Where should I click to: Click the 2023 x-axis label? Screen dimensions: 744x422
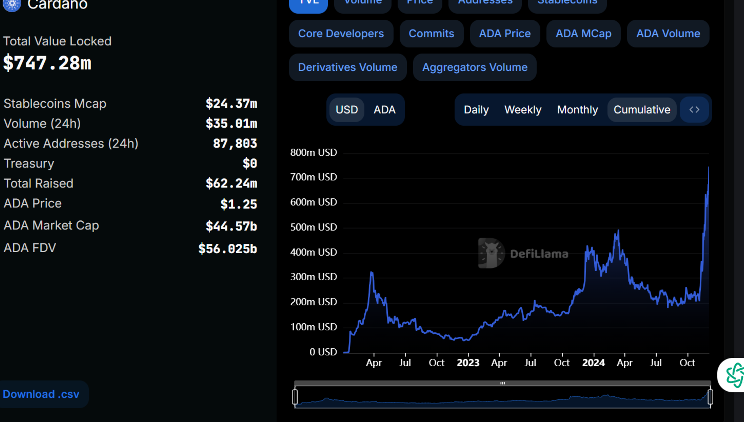click(x=468, y=363)
